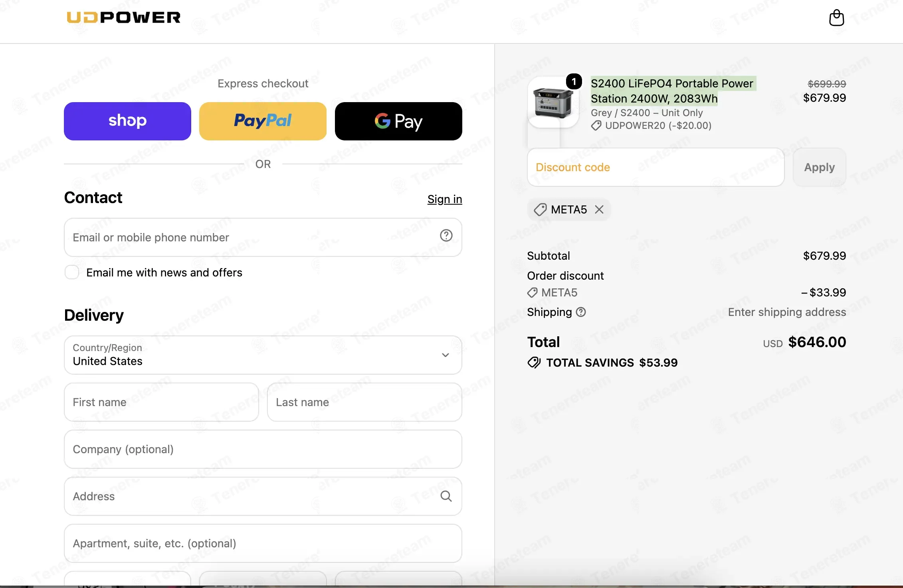The height and width of the screenshot is (588, 903).
Task: Click the Delivery section heading
Action: click(x=94, y=315)
